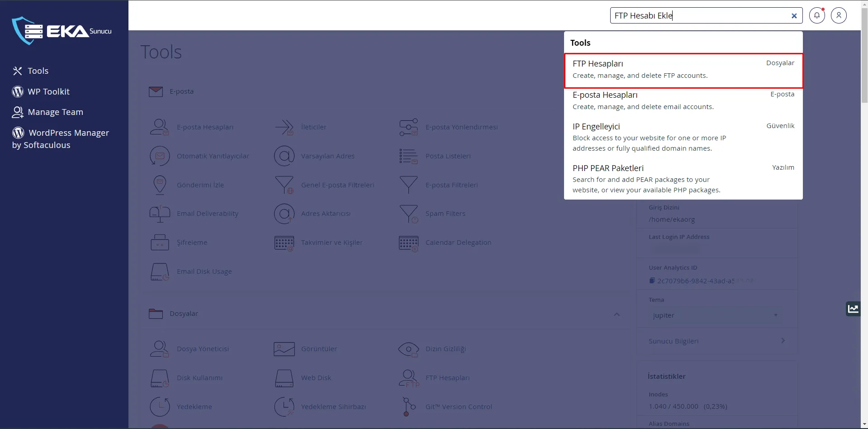Copy the User Analytics ID icon
Viewport: 868px width, 429px height.
pos(652,281)
